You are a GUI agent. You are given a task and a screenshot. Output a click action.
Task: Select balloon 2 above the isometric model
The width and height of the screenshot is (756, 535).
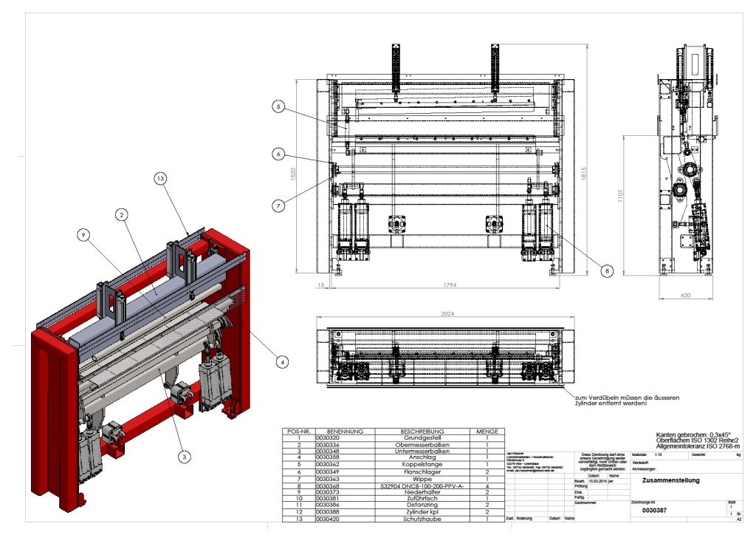tap(120, 214)
